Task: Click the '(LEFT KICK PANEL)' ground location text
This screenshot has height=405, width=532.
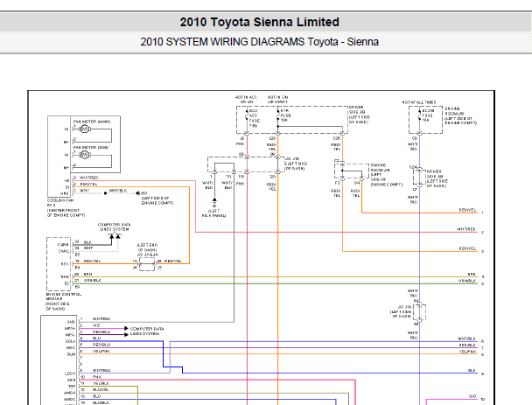Action: click(213, 213)
